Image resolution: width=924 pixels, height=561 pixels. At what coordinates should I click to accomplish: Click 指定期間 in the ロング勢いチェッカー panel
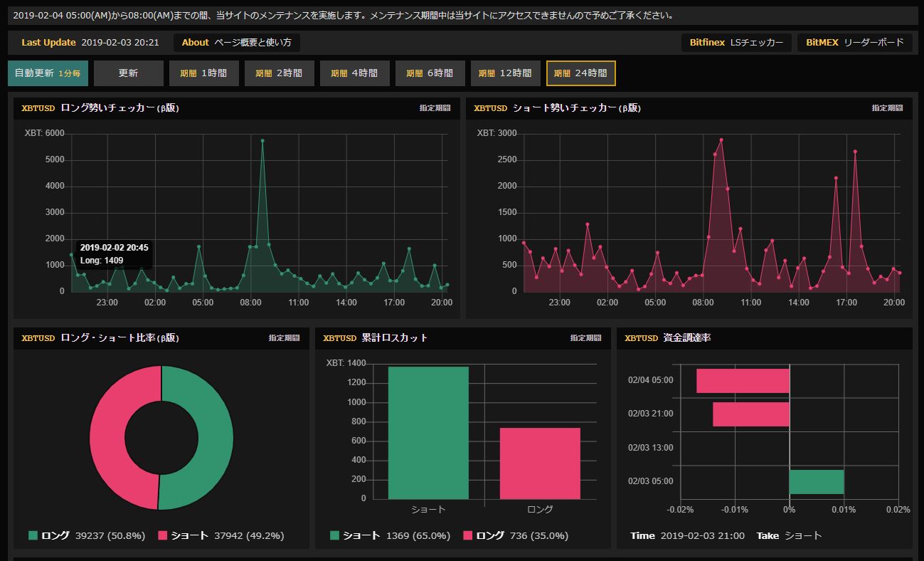[x=435, y=108]
